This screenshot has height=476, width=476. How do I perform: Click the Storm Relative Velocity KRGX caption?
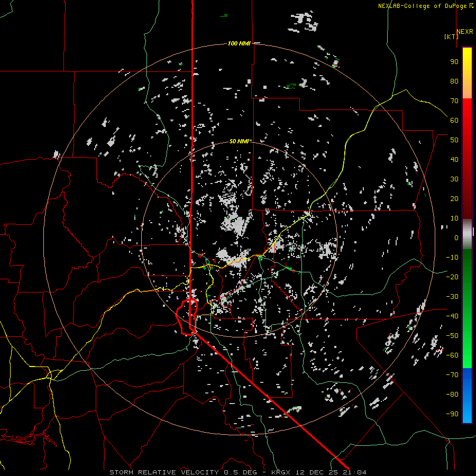pyautogui.click(x=237, y=472)
